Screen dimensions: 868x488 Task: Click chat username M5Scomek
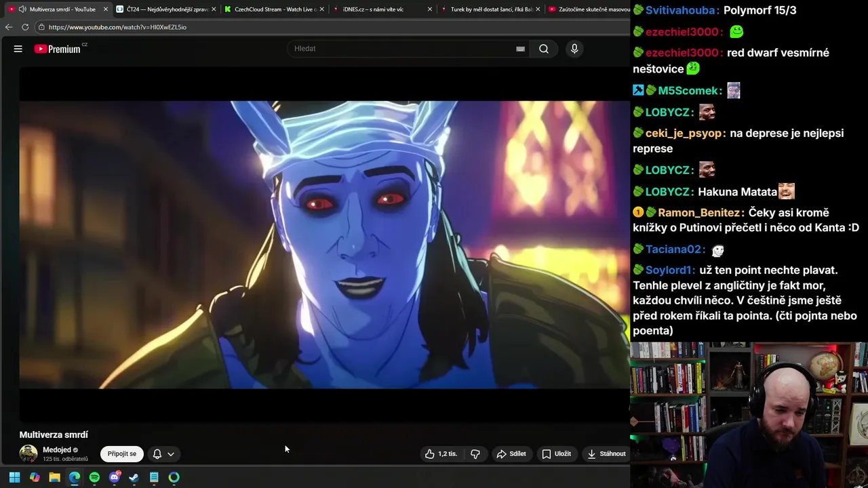tap(690, 91)
